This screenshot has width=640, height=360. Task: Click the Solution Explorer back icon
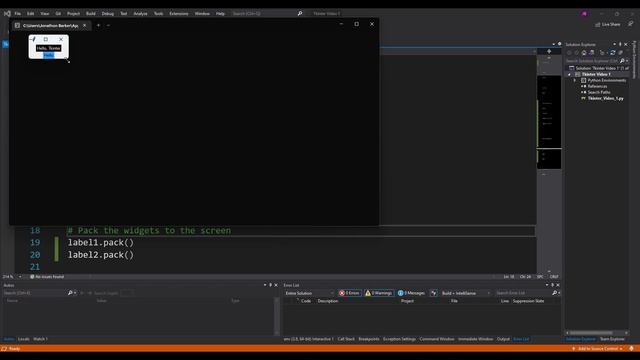[x=569, y=53]
